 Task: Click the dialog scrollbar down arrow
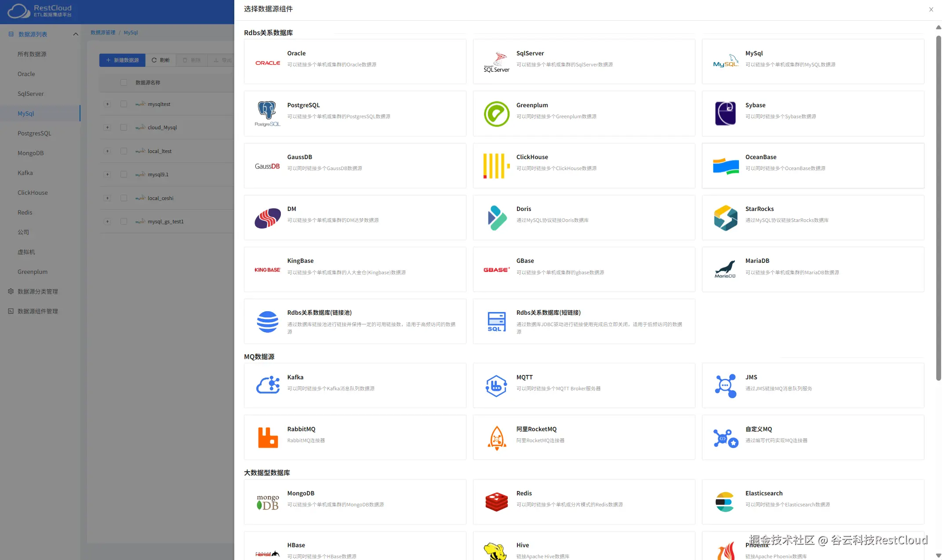tap(938, 556)
